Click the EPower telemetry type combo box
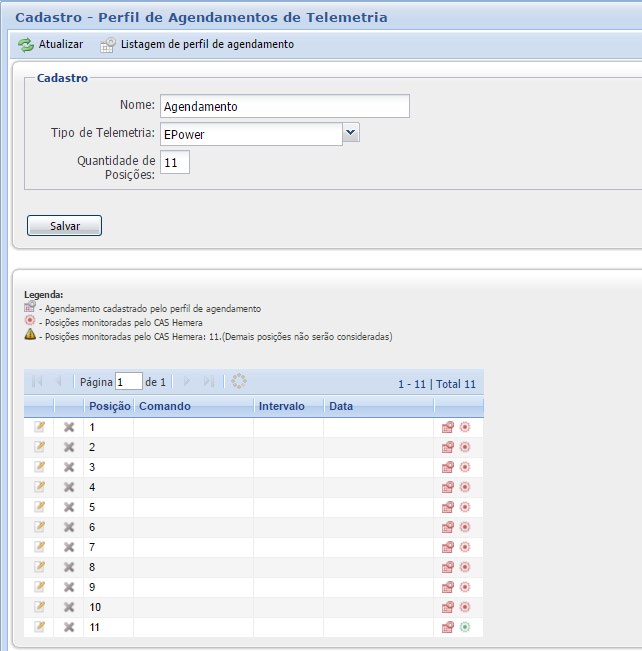 pyautogui.click(x=250, y=133)
